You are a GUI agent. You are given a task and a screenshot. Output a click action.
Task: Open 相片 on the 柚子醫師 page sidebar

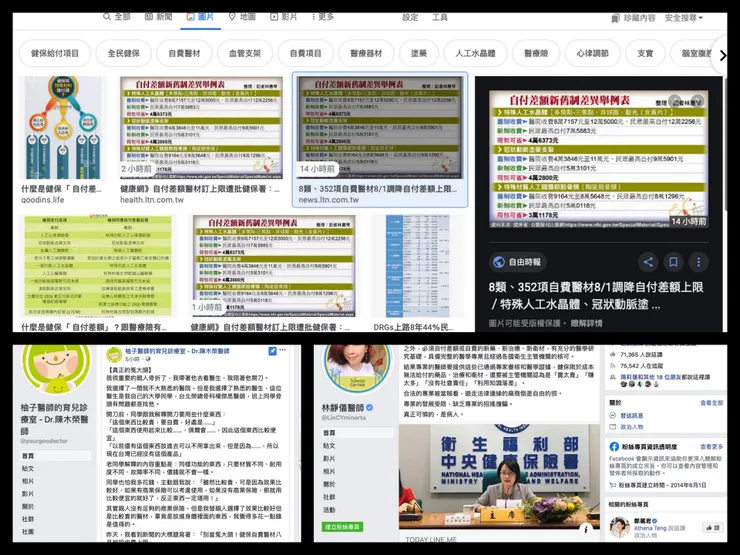coord(28,481)
